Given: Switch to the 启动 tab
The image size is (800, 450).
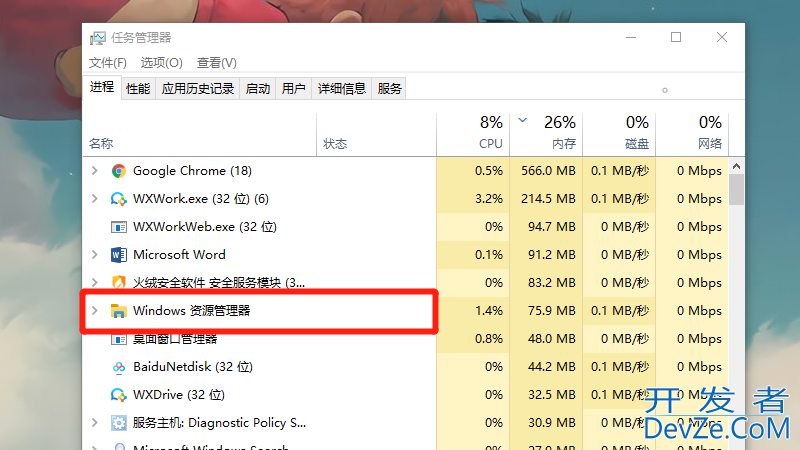Looking at the screenshot, I should pyautogui.click(x=258, y=89).
